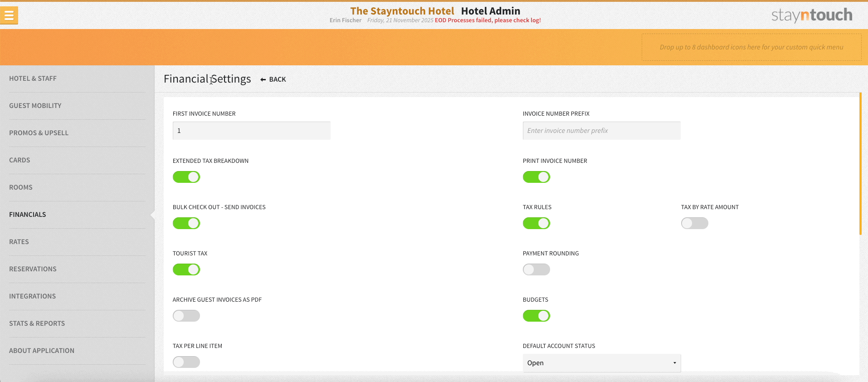Enable Tax Per Line Item
This screenshot has height=382, width=868.
click(x=186, y=362)
